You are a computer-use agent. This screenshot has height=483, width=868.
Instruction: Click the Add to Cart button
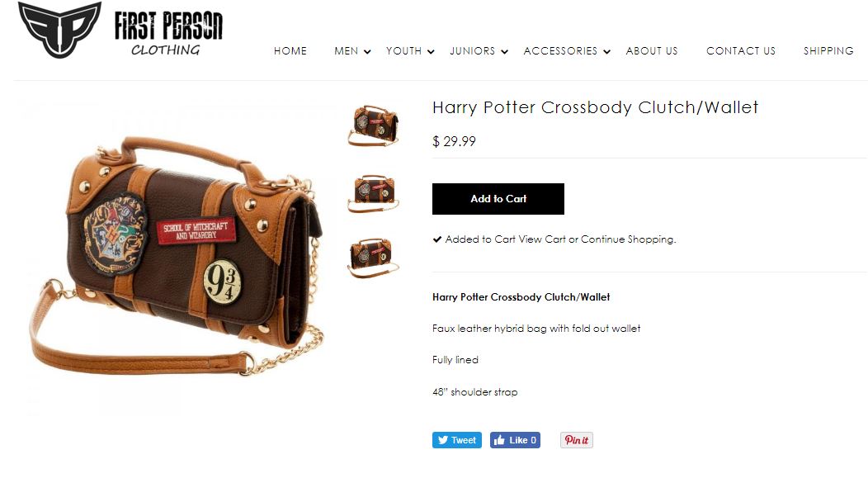[x=498, y=199]
